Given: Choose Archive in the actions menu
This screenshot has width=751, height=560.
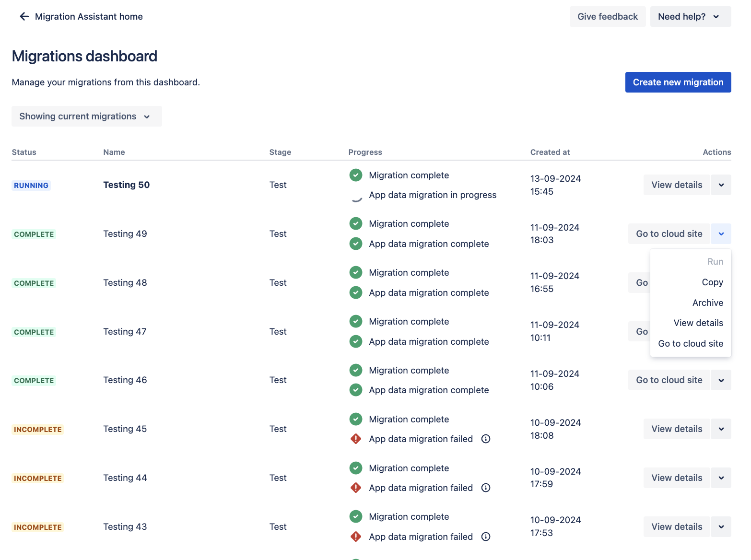Looking at the screenshot, I should pyautogui.click(x=707, y=303).
